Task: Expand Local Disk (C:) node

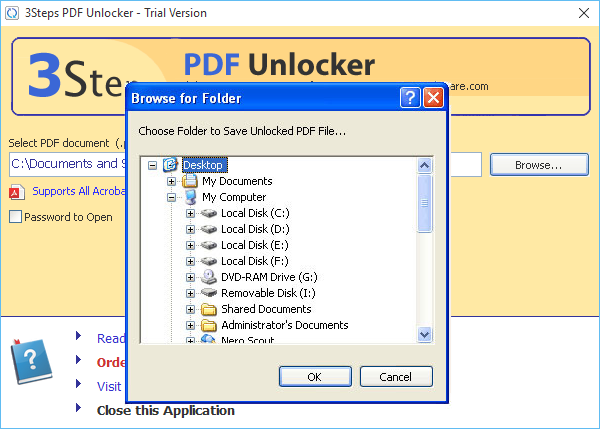Action: (190, 214)
